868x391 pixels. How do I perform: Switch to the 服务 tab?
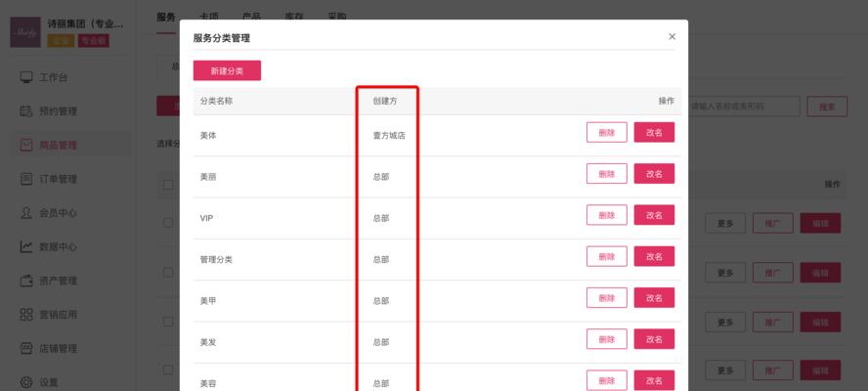[x=165, y=17]
